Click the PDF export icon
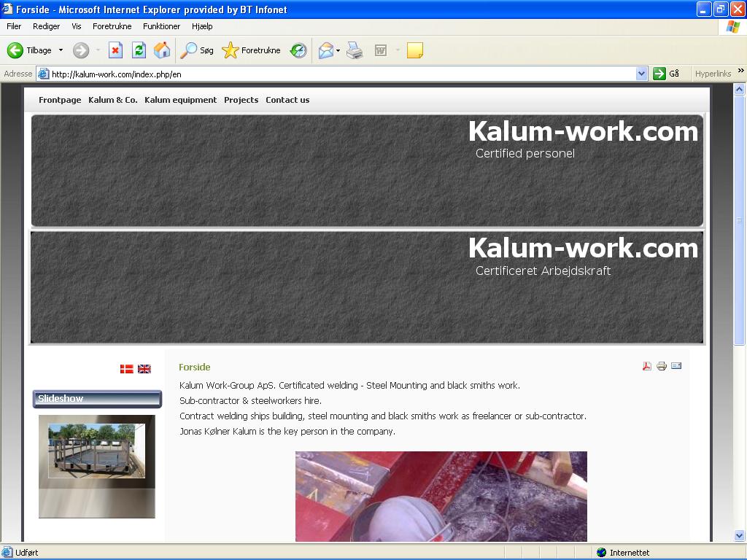747x560 pixels. click(646, 366)
